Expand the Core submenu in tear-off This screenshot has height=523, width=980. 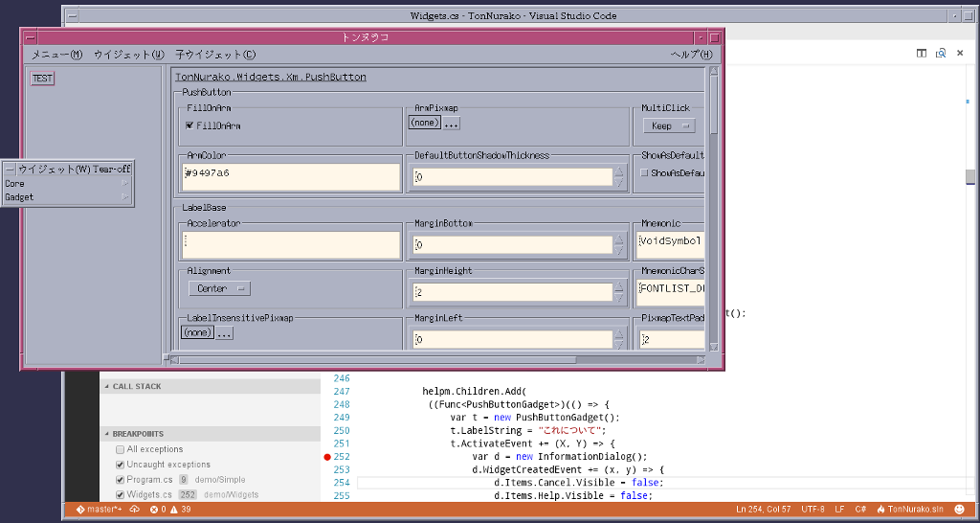click(x=67, y=184)
